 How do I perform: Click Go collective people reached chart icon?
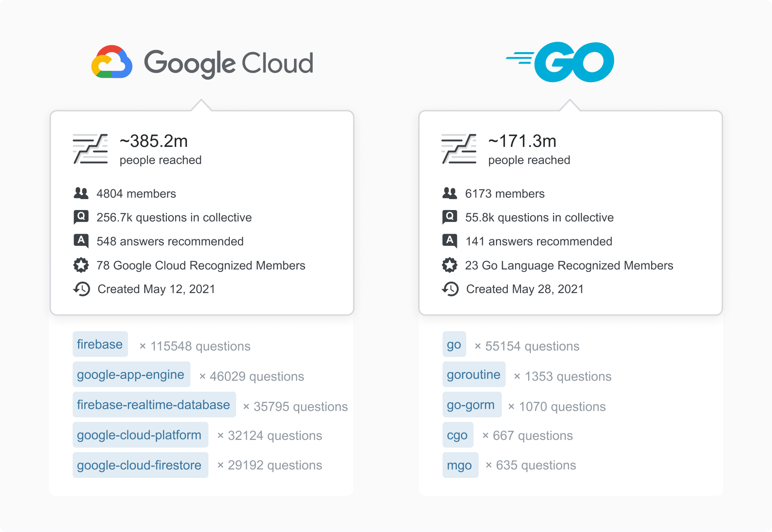point(459,149)
